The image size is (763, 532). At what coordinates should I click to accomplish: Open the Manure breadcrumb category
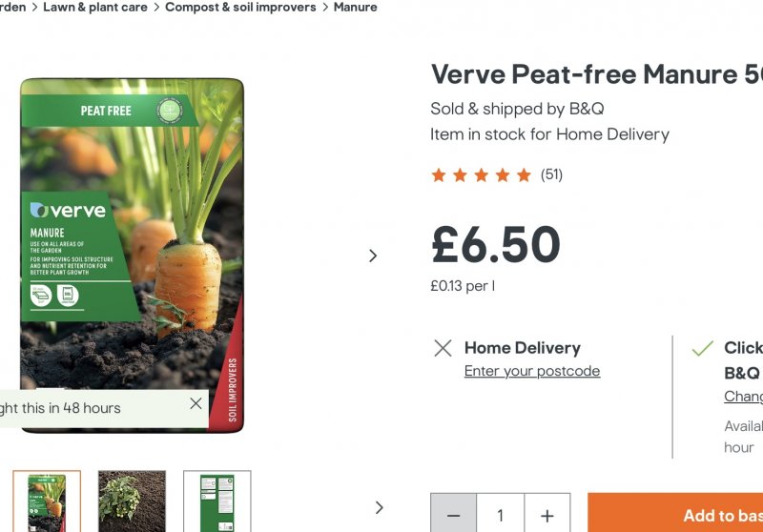click(355, 8)
